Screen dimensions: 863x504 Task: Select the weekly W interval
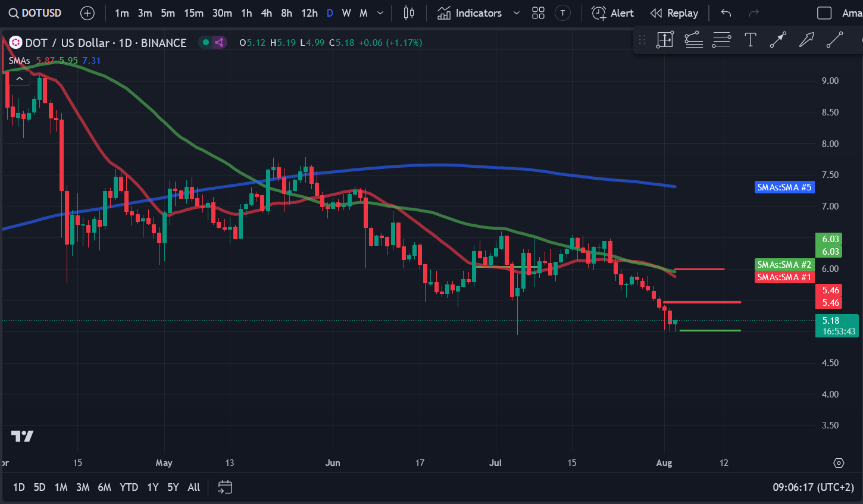(346, 13)
